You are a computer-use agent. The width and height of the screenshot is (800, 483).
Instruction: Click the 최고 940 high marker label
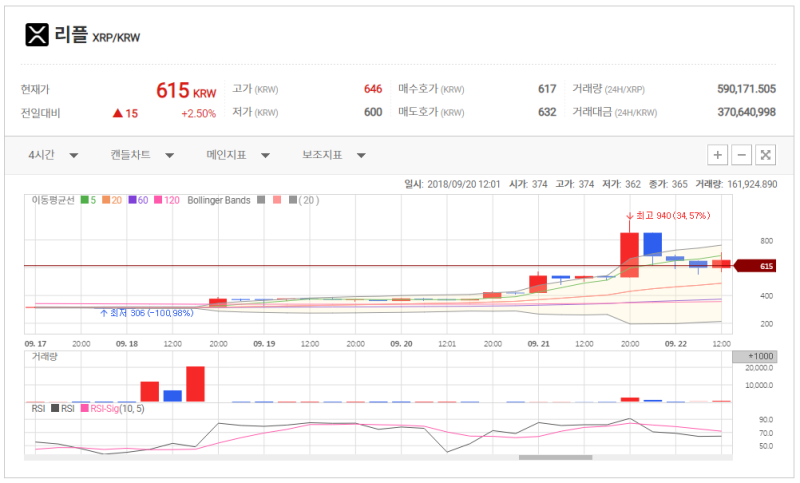click(x=668, y=216)
